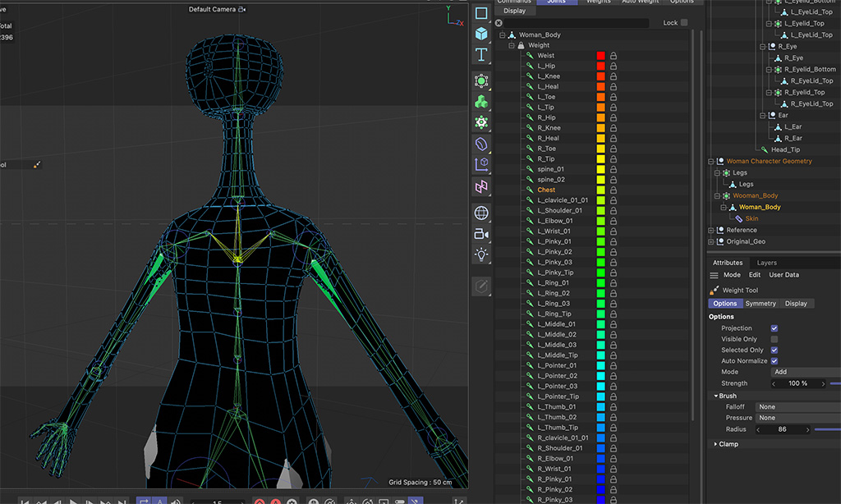This screenshot has width=841, height=504.
Task: Open the Symmetry tab of Weight Tool
Action: [x=760, y=304]
